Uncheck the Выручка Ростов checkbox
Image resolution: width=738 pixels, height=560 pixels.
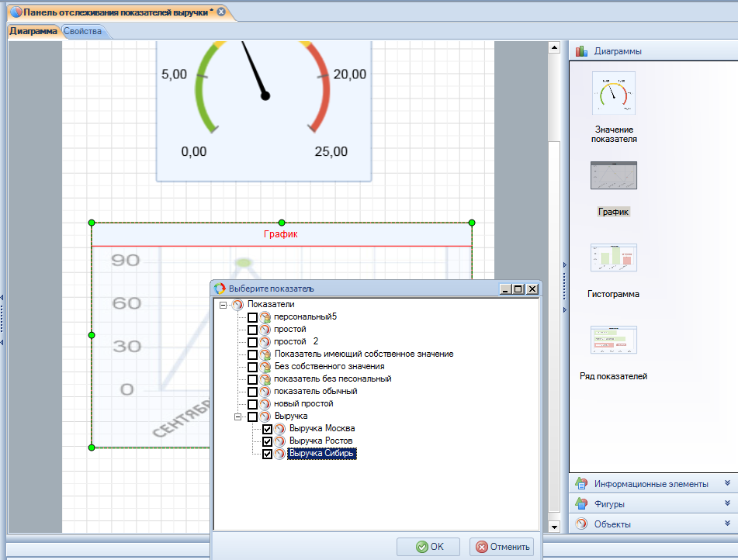tap(268, 441)
